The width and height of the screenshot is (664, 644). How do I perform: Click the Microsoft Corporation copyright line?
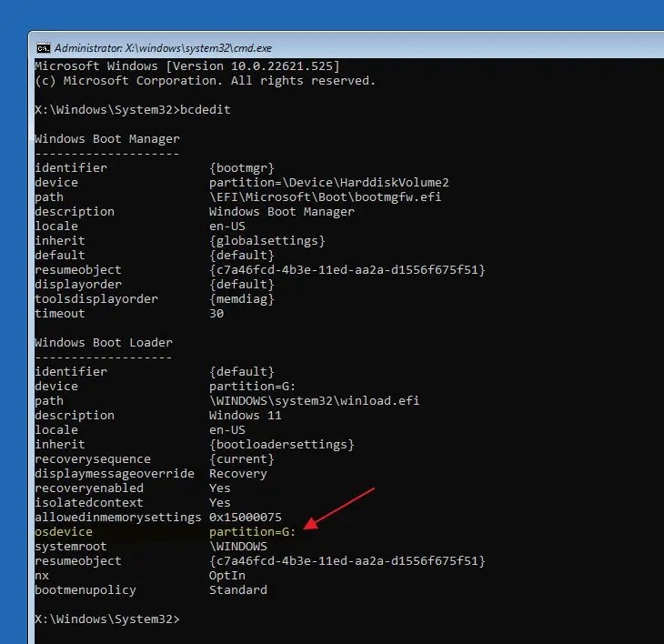pyautogui.click(x=205, y=80)
